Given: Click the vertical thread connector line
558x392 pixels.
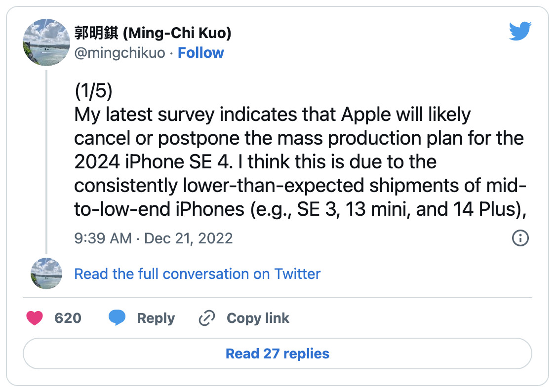Looking at the screenshot, I should (x=46, y=162).
